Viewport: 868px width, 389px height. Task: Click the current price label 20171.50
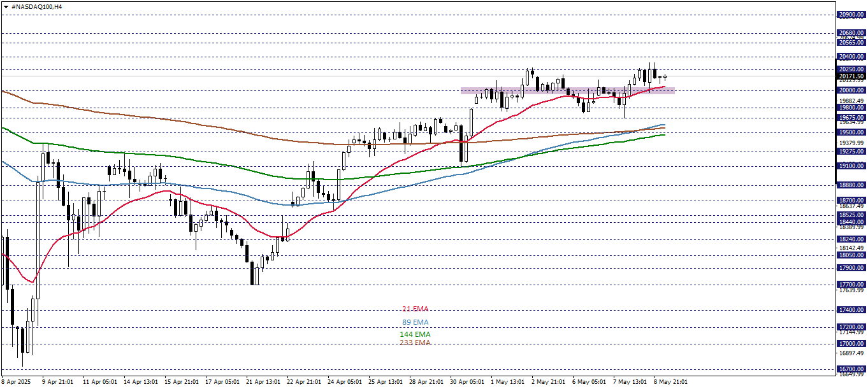(x=852, y=76)
